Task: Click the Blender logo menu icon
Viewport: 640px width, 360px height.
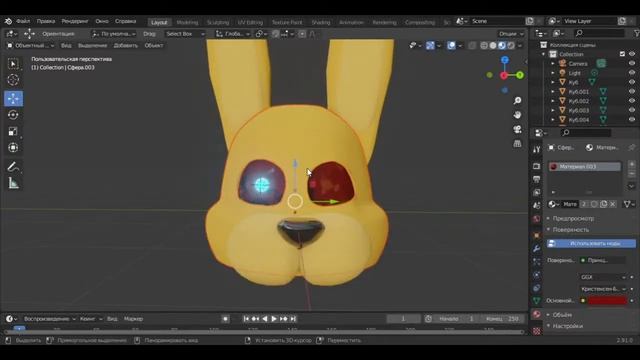Action: pyautogui.click(x=8, y=21)
